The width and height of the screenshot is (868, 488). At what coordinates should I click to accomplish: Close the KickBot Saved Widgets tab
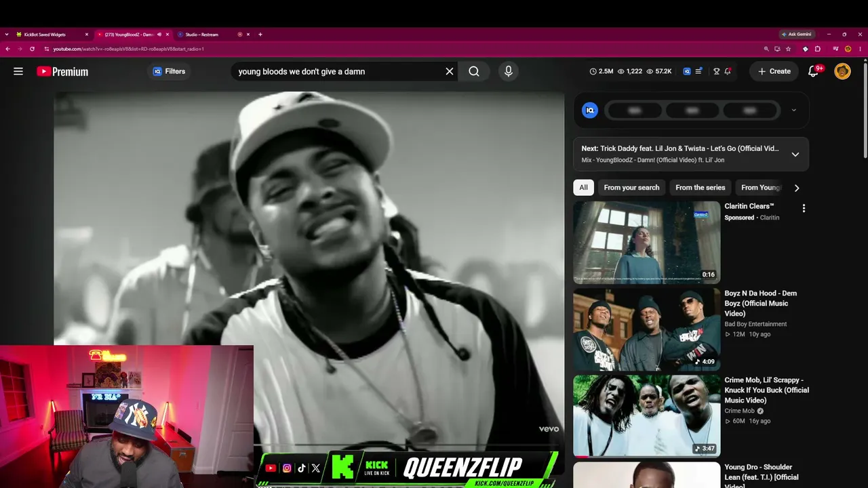click(87, 35)
